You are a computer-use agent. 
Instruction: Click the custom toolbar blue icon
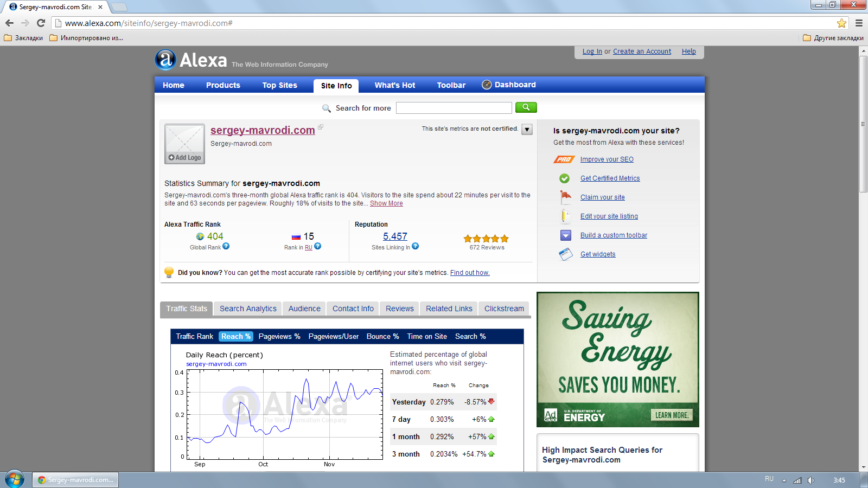[566, 235]
